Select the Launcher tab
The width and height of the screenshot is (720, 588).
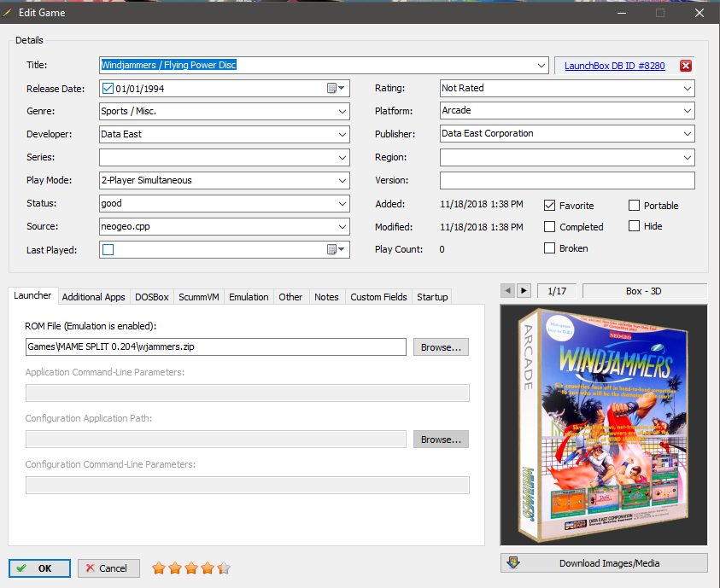tap(32, 295)
